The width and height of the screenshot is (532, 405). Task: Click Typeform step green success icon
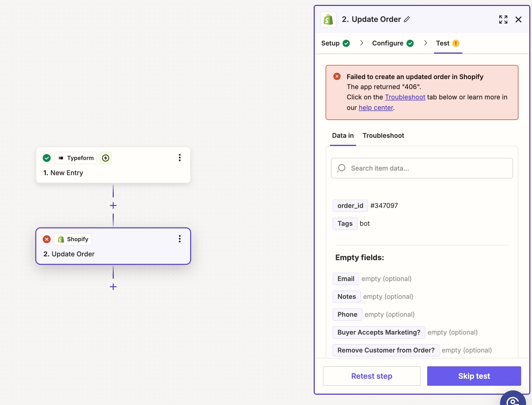pyautogui.click(x=47, y=158)
